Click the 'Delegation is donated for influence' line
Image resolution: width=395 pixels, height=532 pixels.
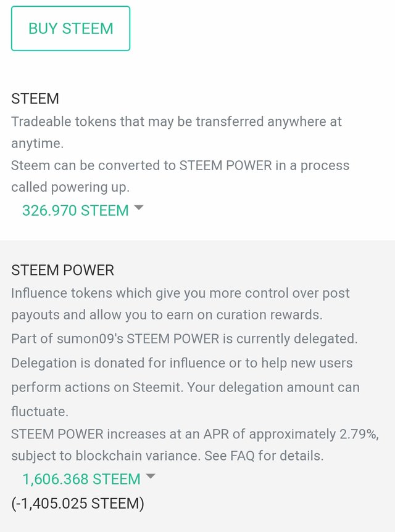[x=181, y=363]
